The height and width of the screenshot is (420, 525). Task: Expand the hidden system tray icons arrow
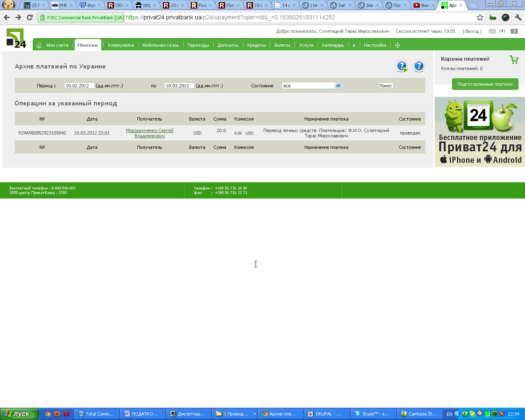(457, 414)
